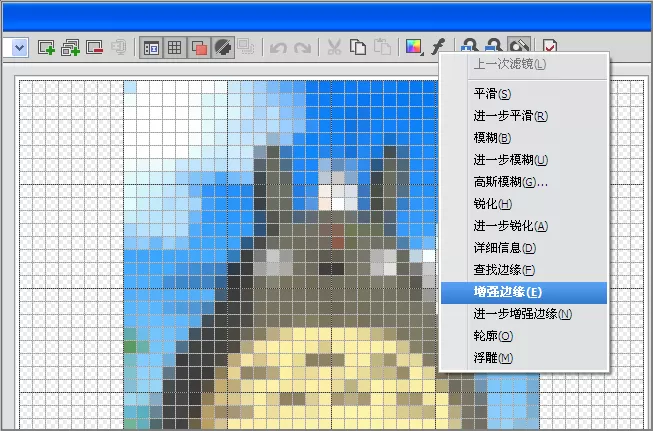
Task: Click the add multiple images icon
Action: [70, 47]
